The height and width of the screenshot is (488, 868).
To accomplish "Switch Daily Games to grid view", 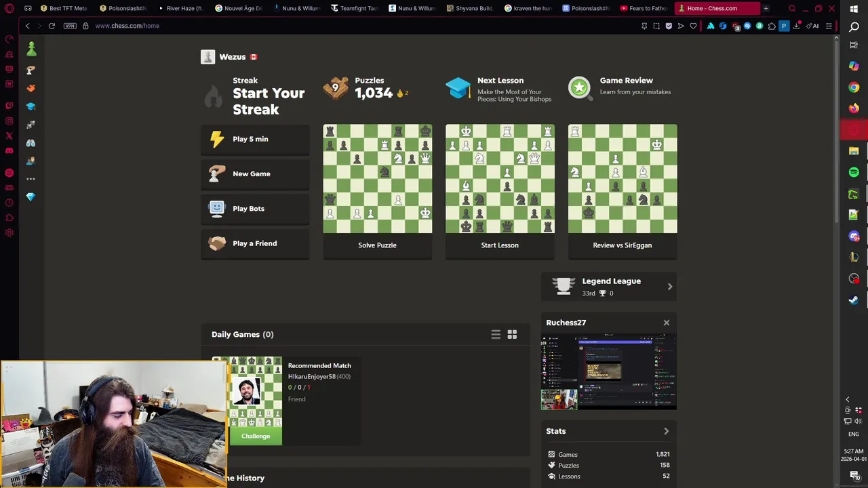I will 512,334.
